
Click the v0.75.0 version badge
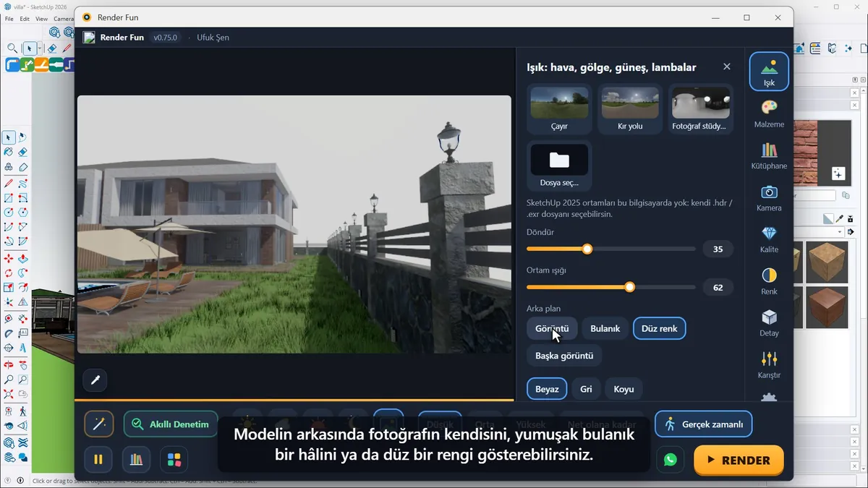coord(165,38)
